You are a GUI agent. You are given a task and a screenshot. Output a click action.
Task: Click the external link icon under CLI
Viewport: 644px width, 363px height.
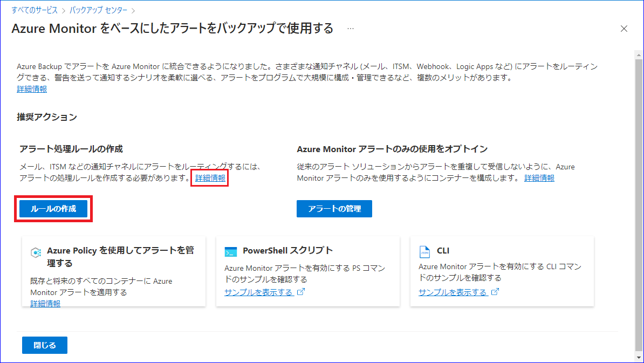point(495,292)
